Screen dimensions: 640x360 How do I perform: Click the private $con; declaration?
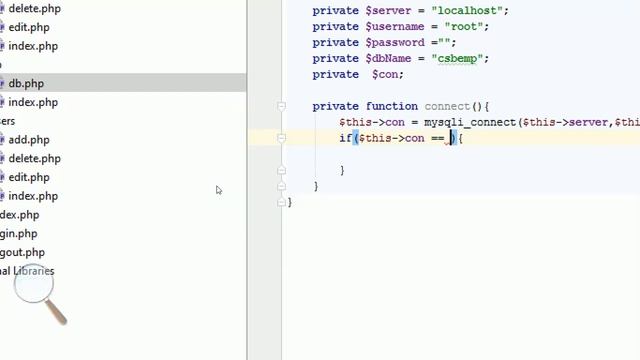point(358,74)
